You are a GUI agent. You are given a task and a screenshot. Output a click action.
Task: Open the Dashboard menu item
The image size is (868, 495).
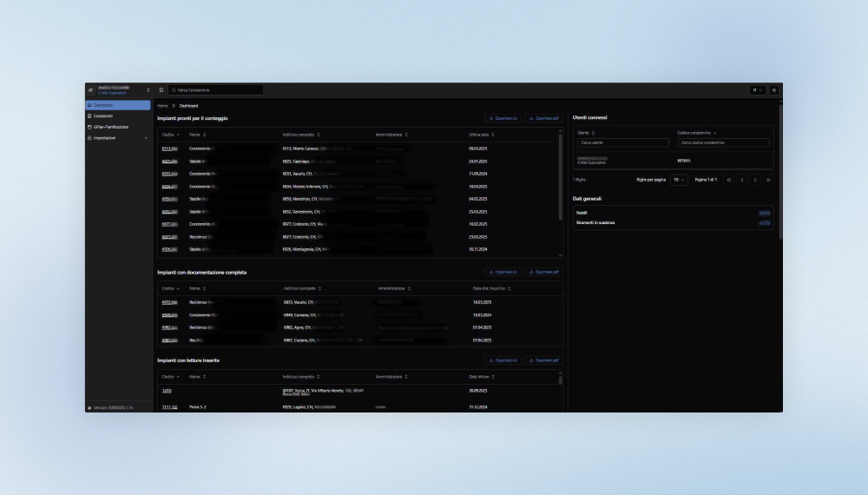(118, 105)
